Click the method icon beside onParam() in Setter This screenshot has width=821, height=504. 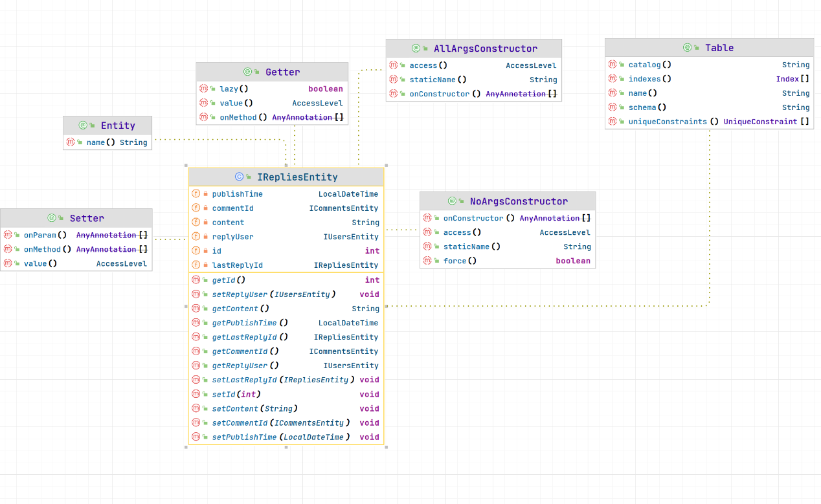coord(7,235)
